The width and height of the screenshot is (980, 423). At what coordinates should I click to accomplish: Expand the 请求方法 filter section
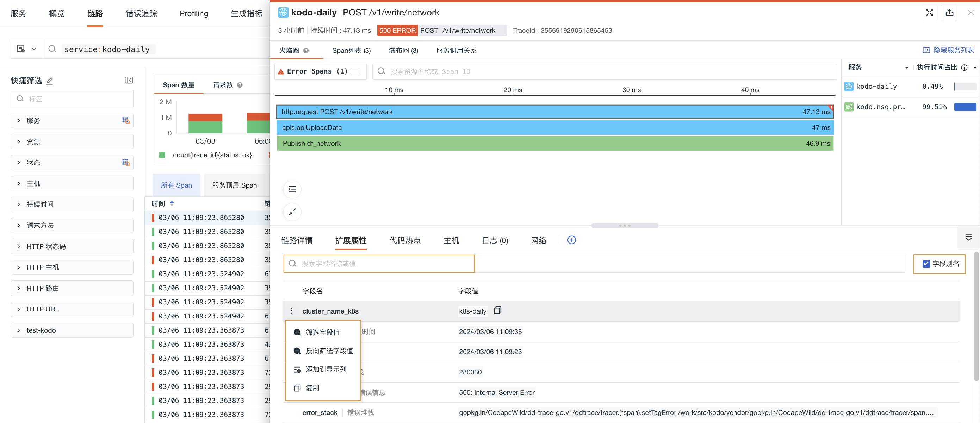[72, 225]
